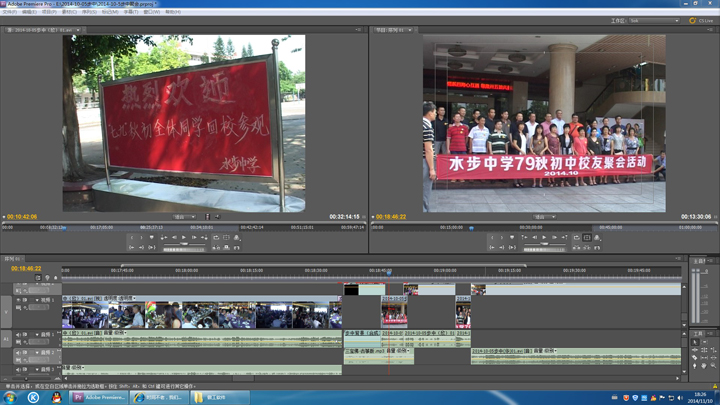Image resolution: width=720 pixels, height=405 pixels.
Task: Hide Video 1 track with eye toggle
Action: [x=18, y=300]
